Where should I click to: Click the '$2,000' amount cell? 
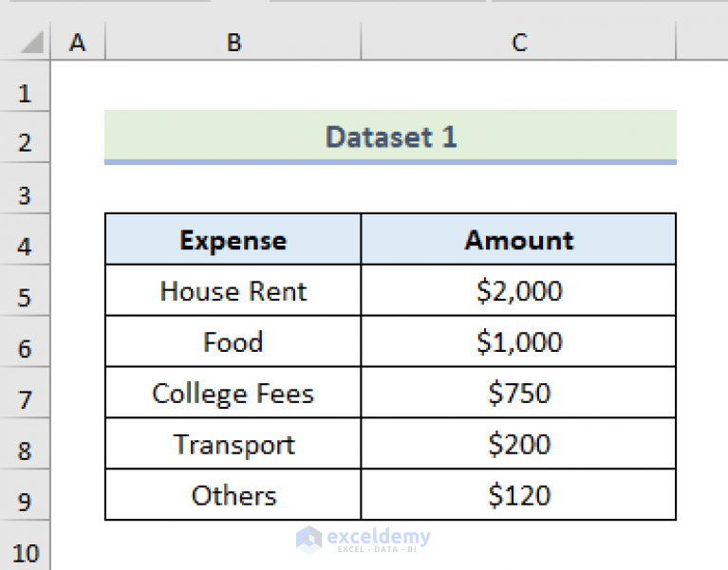tap(518, 290)
